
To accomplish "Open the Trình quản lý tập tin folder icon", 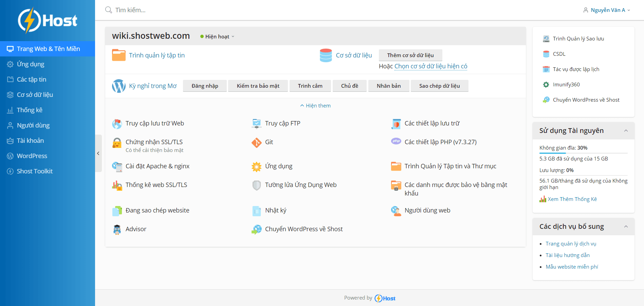I will 118,55.
